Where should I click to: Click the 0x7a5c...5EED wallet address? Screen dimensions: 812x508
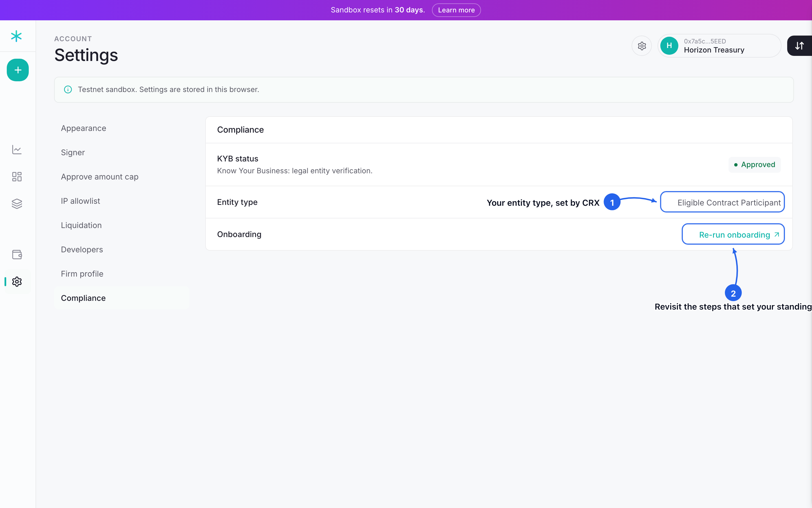tap(705, 41)
